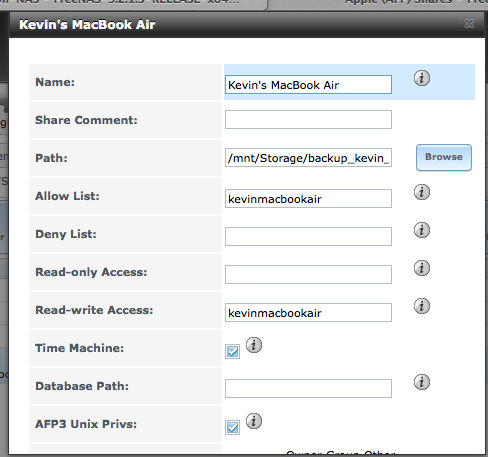Click the dialog title 'Kevin's MacBook Air'

click(x=87, y=25)
